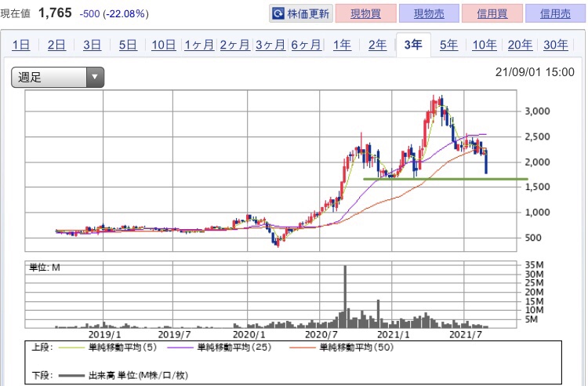Click the 2021/1 date axis label
Screen dimensions: 588x386
[394, 334]
